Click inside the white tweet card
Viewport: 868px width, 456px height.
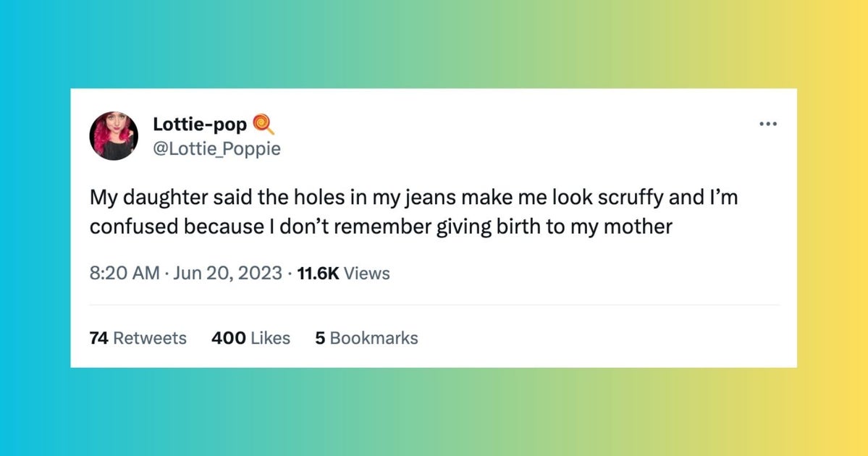[434, 304]
